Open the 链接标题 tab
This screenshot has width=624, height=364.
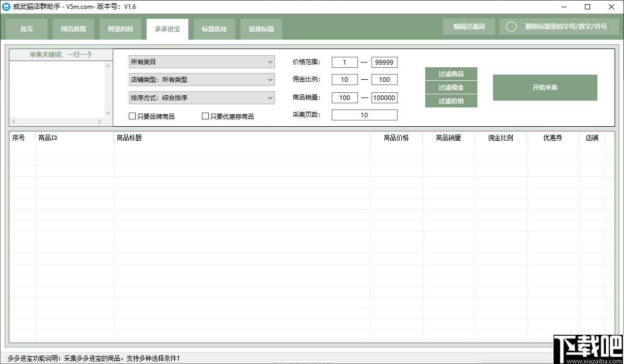click(261, 29)
